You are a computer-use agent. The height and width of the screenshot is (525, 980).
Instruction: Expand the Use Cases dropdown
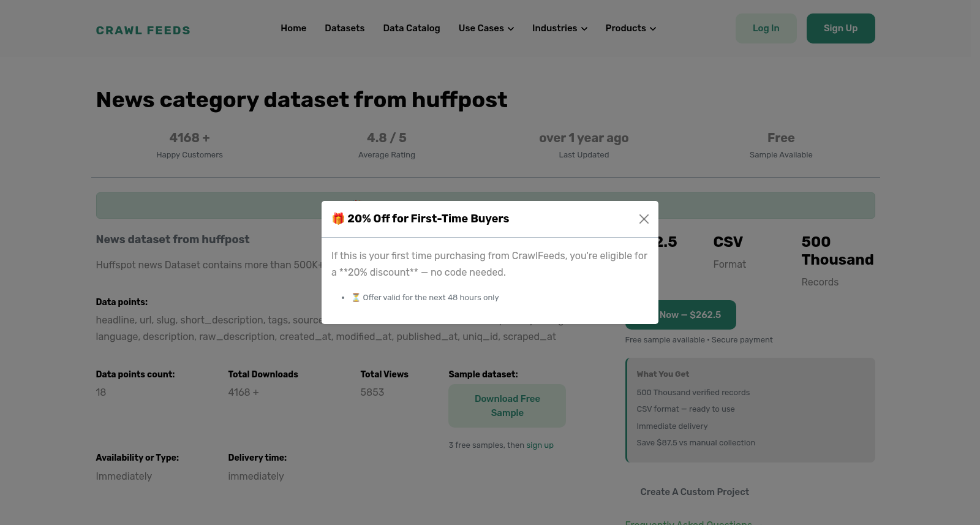[x=486, y=28]
